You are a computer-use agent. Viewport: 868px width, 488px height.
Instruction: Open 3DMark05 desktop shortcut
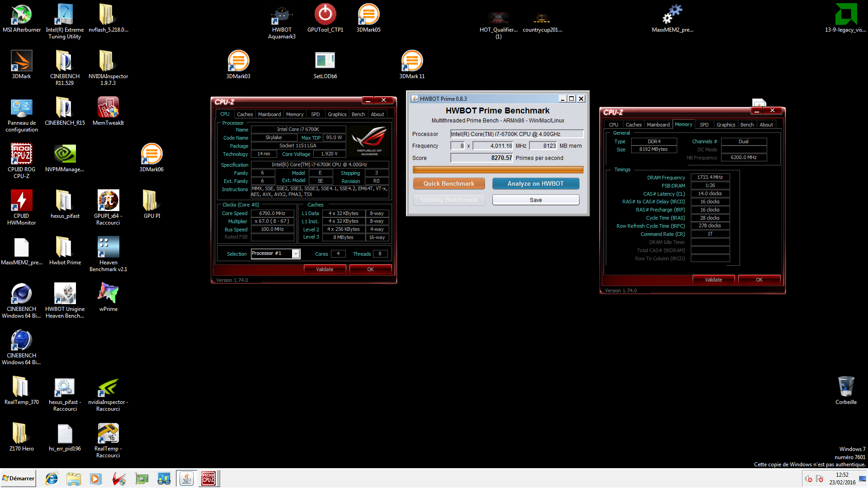point(368,18)
